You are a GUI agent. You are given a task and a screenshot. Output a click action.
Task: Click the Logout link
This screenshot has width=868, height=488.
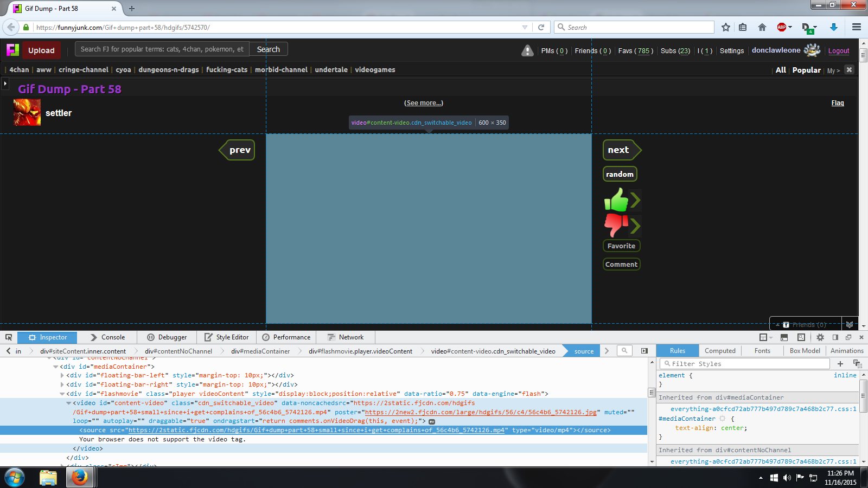839,51
